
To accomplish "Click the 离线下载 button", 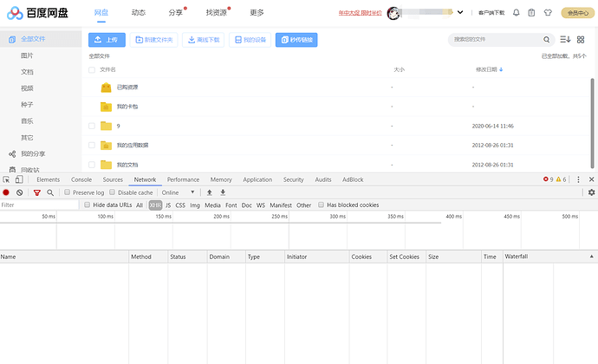I will [204, 40].
